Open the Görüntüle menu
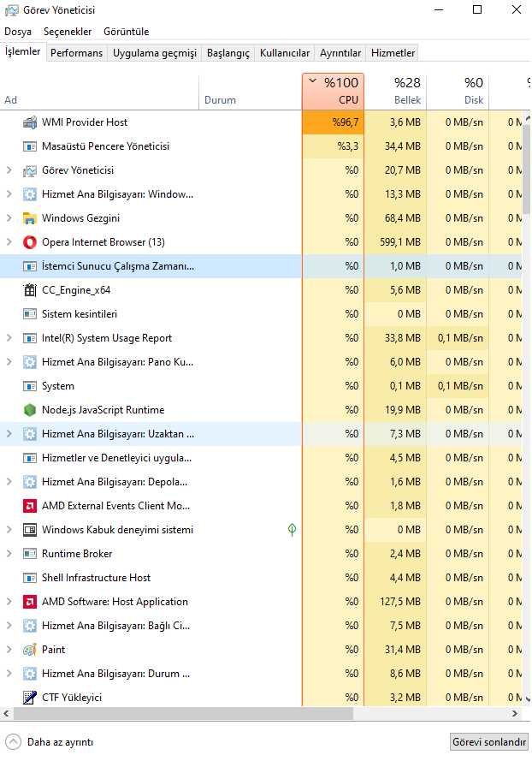The height and width of the screenshot is (761, 532). click(x=126, y=32)
